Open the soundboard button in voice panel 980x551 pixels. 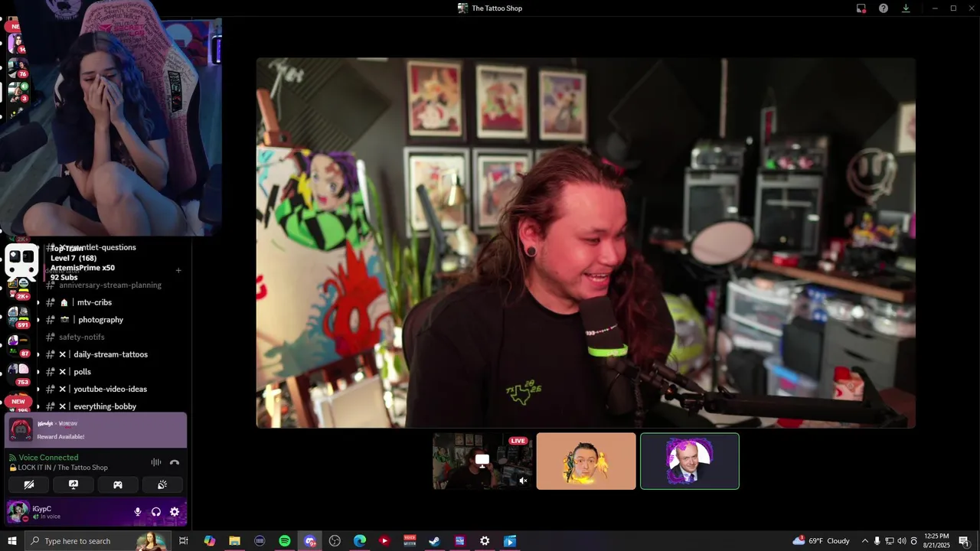pos(162,484)
